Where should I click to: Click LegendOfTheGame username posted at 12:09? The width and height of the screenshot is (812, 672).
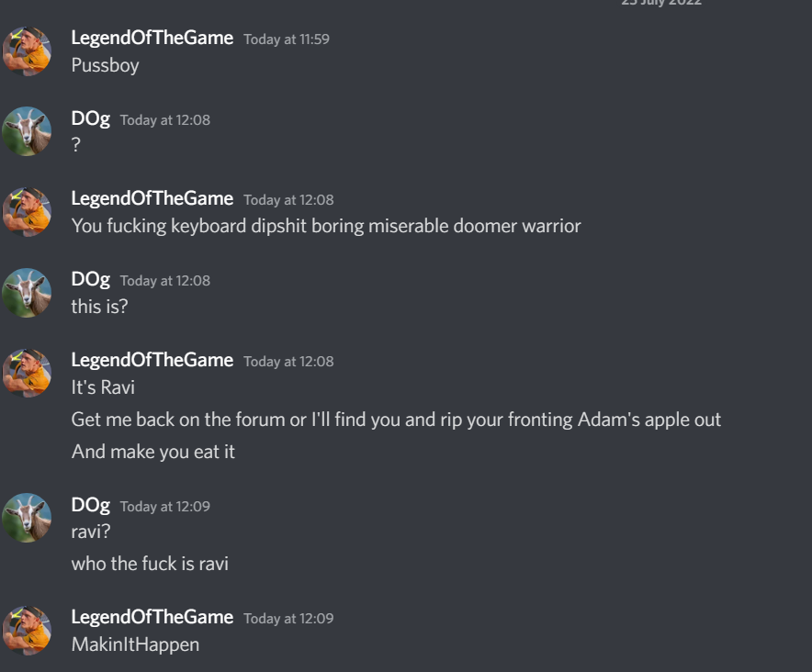pos(152,617)
